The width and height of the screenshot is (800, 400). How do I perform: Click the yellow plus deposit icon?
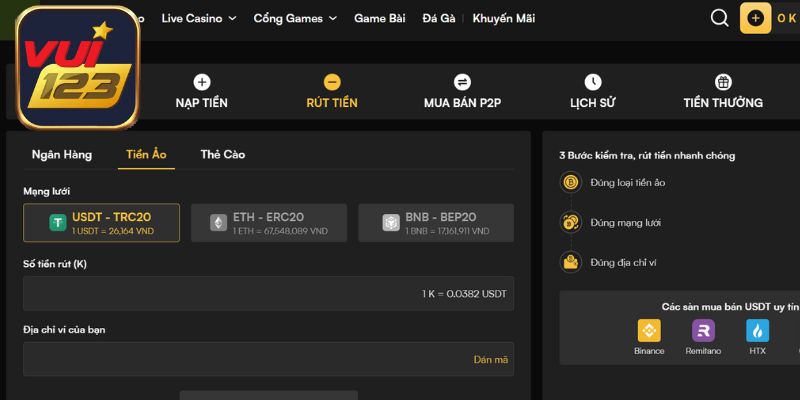(755, 18)
